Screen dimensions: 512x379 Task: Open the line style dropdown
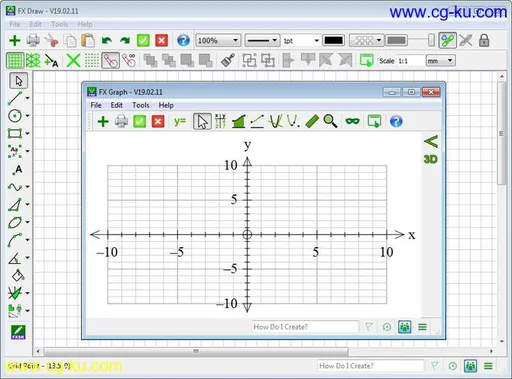coord(262,41)
